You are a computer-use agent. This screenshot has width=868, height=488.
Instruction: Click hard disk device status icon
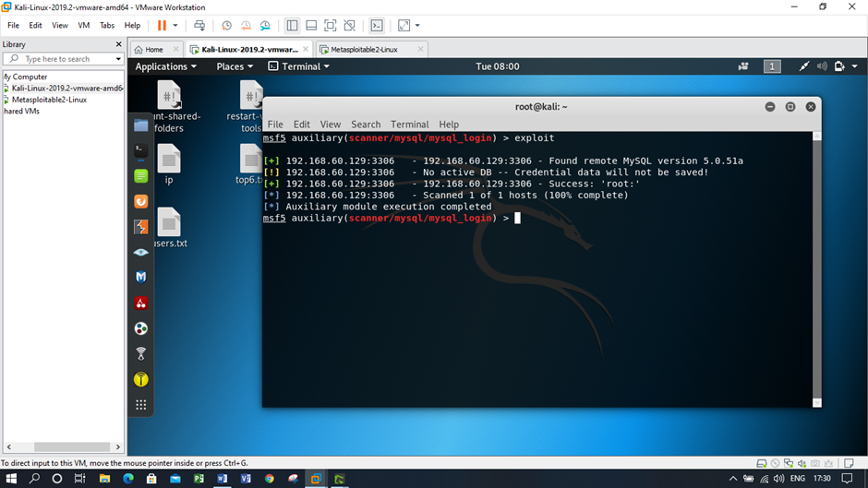(x=762, y=463)
